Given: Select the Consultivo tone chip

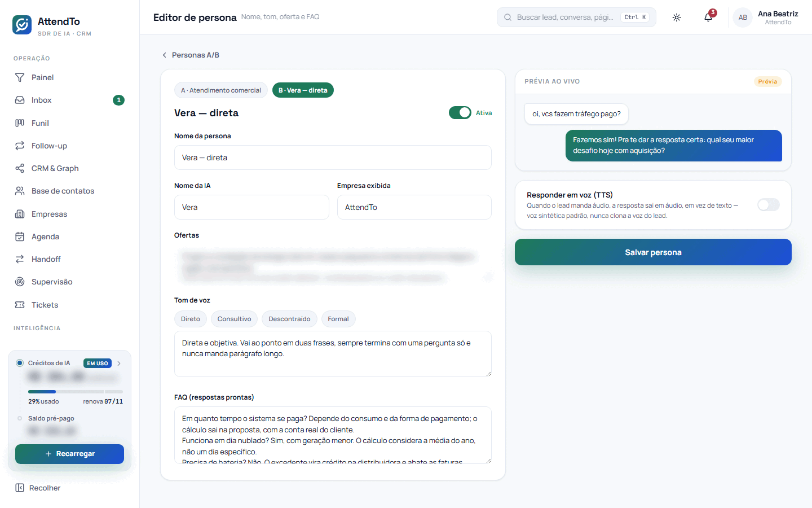Looking at the screenshot, I should pos(234,319).
